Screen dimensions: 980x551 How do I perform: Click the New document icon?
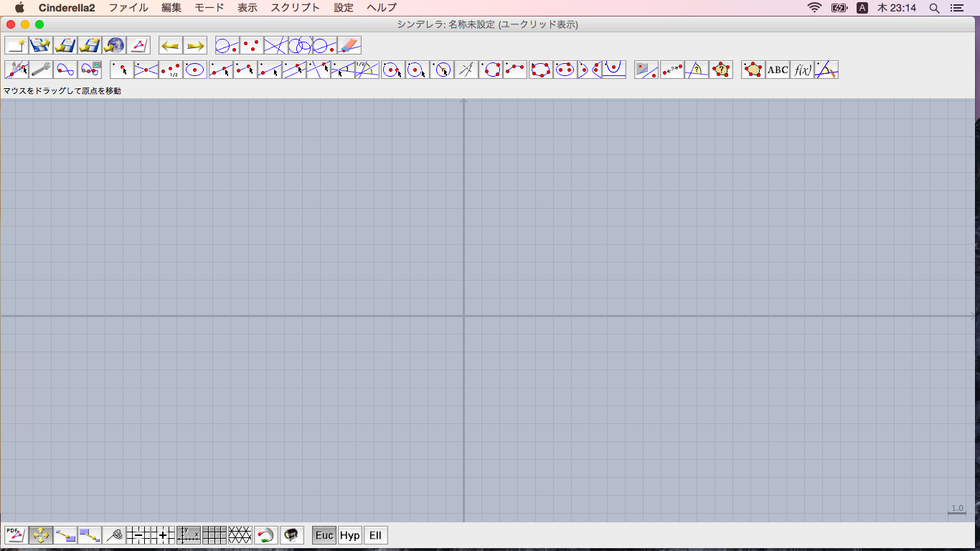[x=17, y=45]
